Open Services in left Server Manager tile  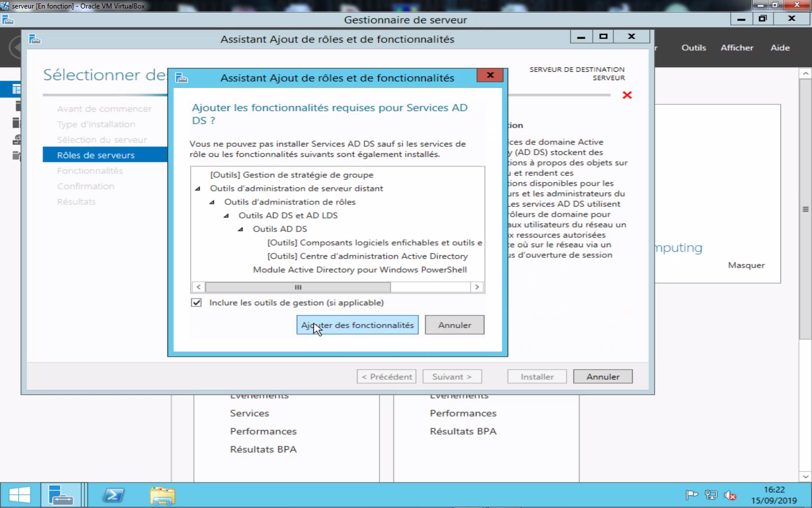pyautogui.click(x=249, y=413)
